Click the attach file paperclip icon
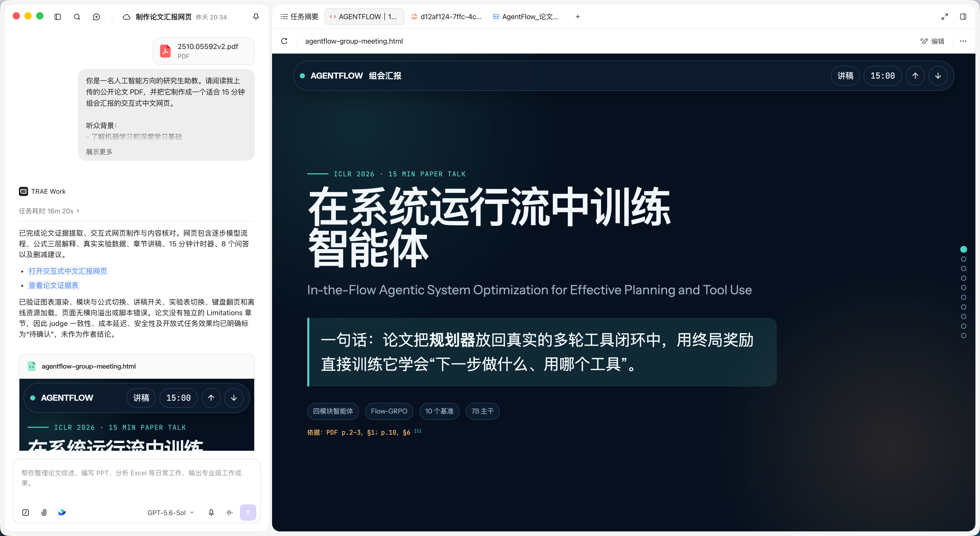980x536 pixels. [x=44, y=513]
